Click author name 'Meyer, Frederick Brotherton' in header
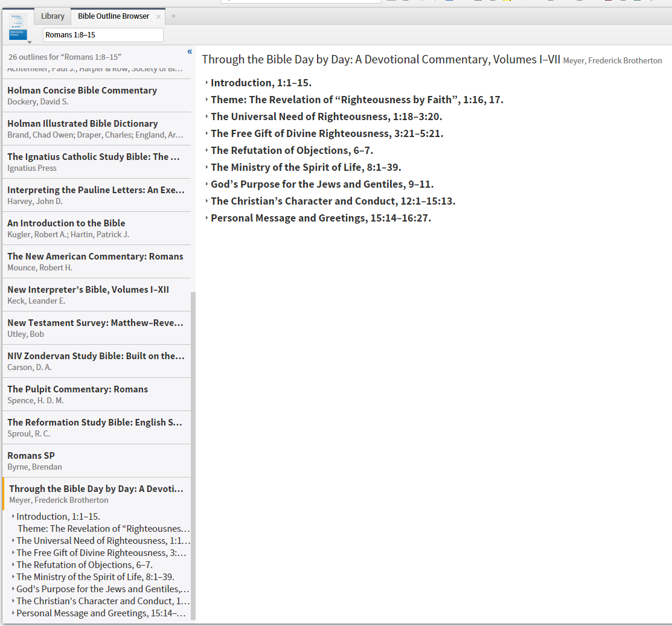This screenshot has width=672, height=626. click(612, 61)
